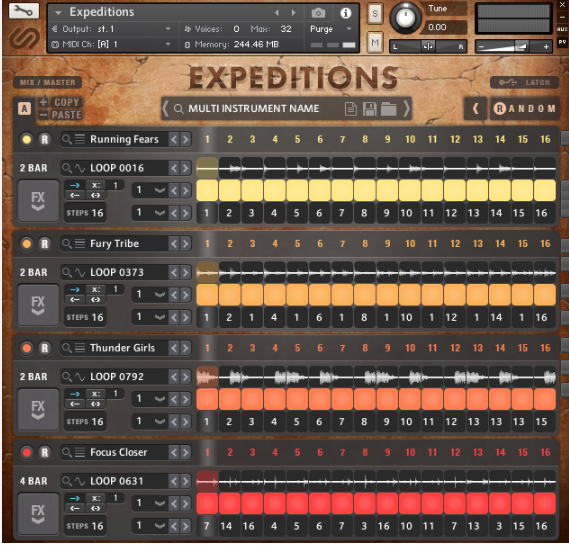The height and width of the screenshot is (554, 569).
Task: Click waveform icon beside LOOP 0631
Action: click(79, 481)
